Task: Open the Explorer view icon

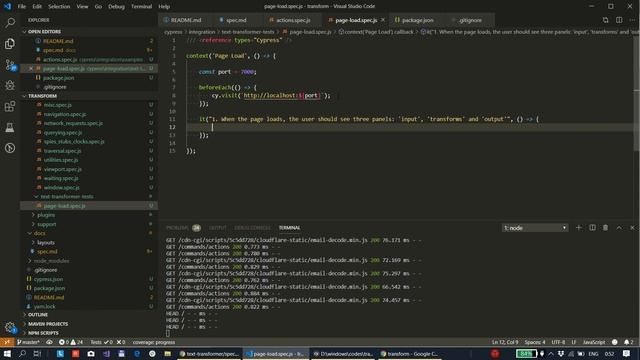Action: coord(10,44)
